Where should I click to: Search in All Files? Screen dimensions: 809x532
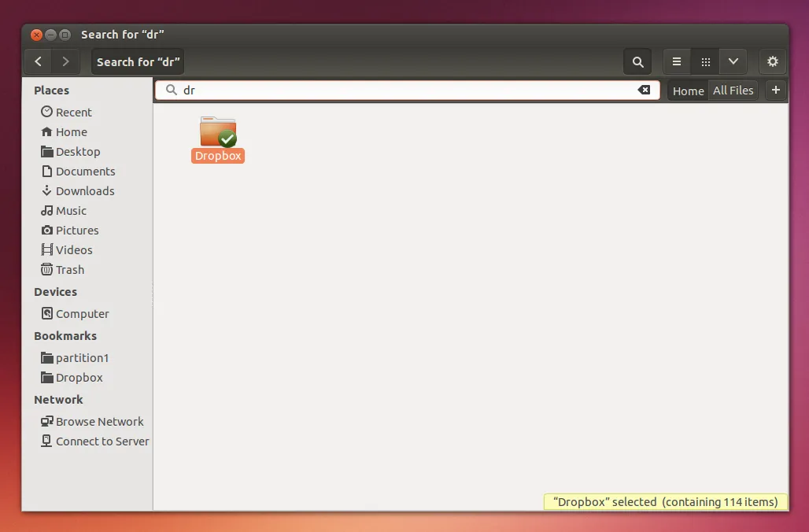(x=733, y=91)
